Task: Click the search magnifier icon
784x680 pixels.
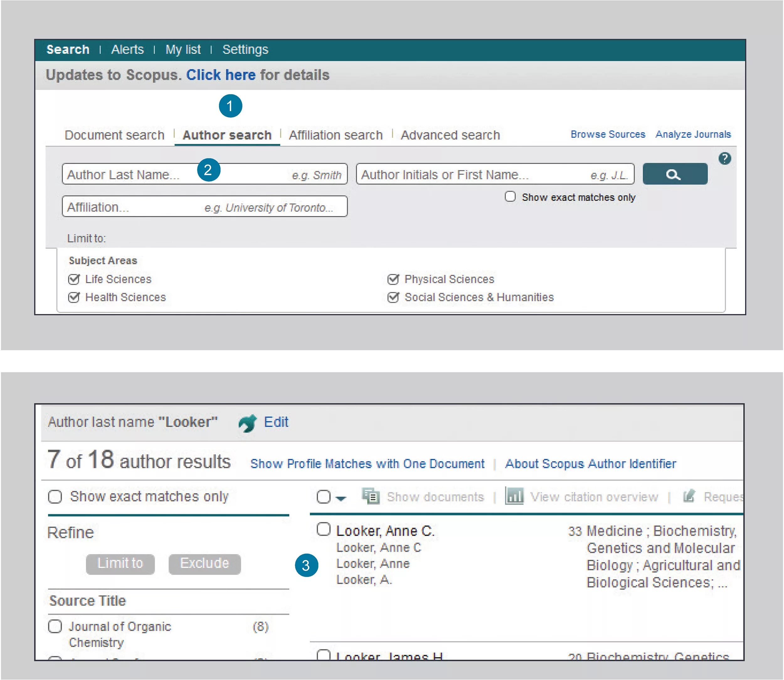Action: 675,174
